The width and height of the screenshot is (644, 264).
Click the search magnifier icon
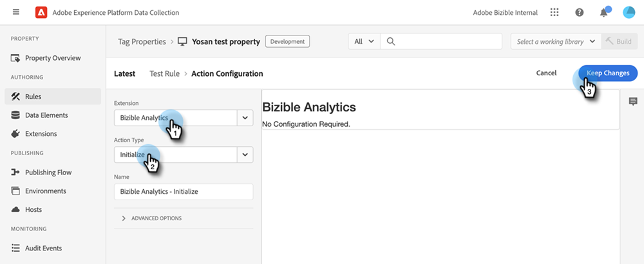(391, 41)
